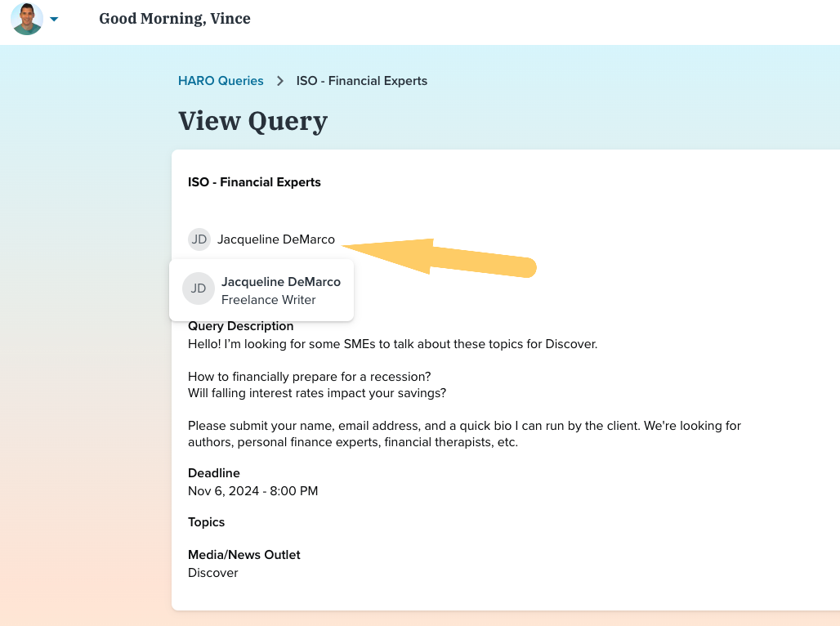The image size is (840, 626).
Task: Click the Topics section label
Action: (206, 522)
